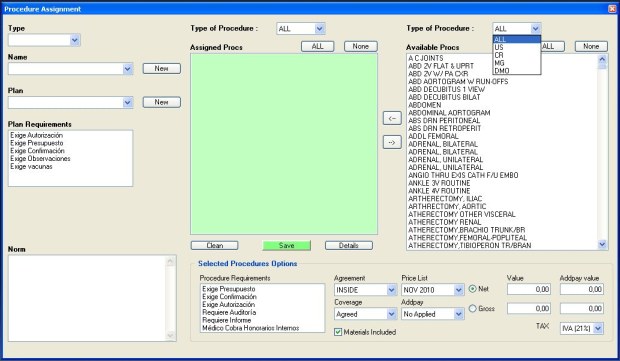This screenshot has width=620, height=361.
Task: Open the Name combo box
Action: pos(127,69)
